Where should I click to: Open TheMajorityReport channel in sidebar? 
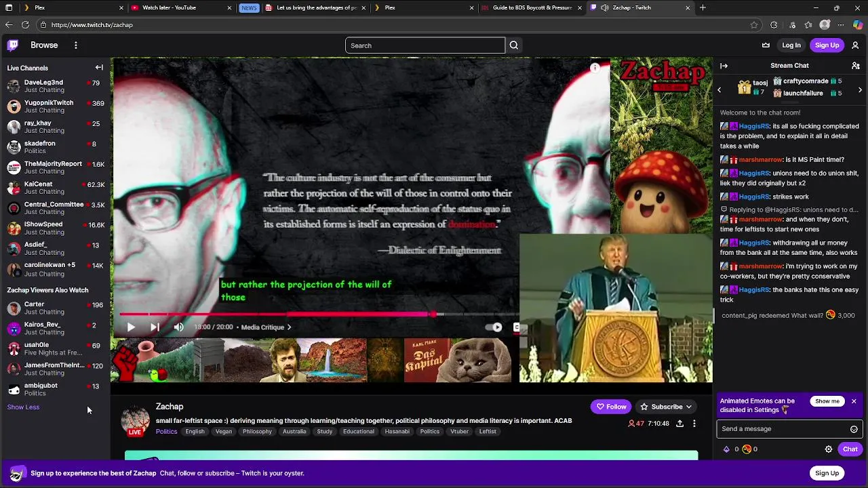pos(56,167)
